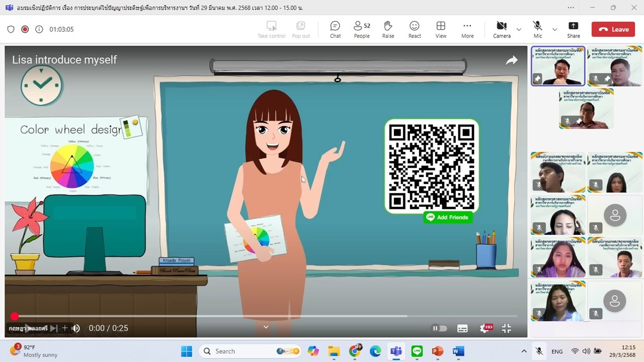Viewport: 644px width, 362px height.
Task: Raise your hand in the meeting
Action: pos(388,29)
